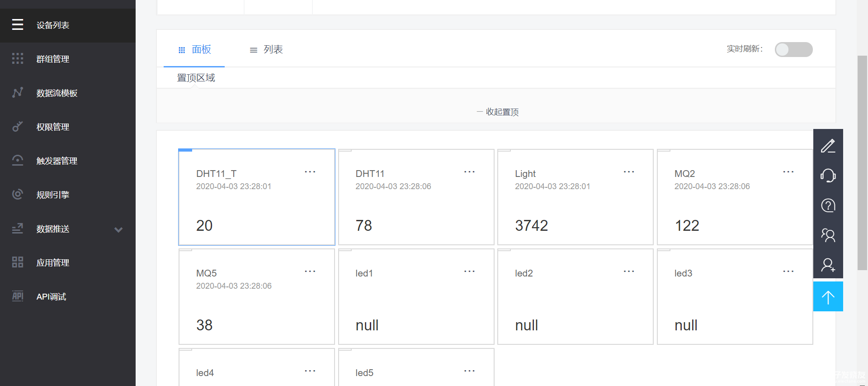
Task: Open 群组管理 in the sidebar
Action: (x=68, y=59)
